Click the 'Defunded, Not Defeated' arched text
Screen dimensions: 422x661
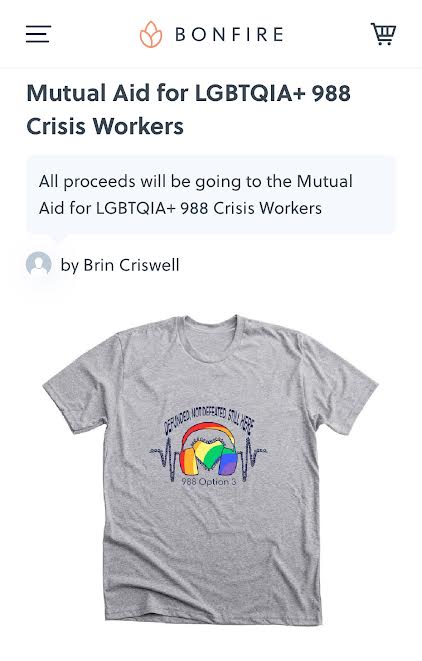point(208,420)
